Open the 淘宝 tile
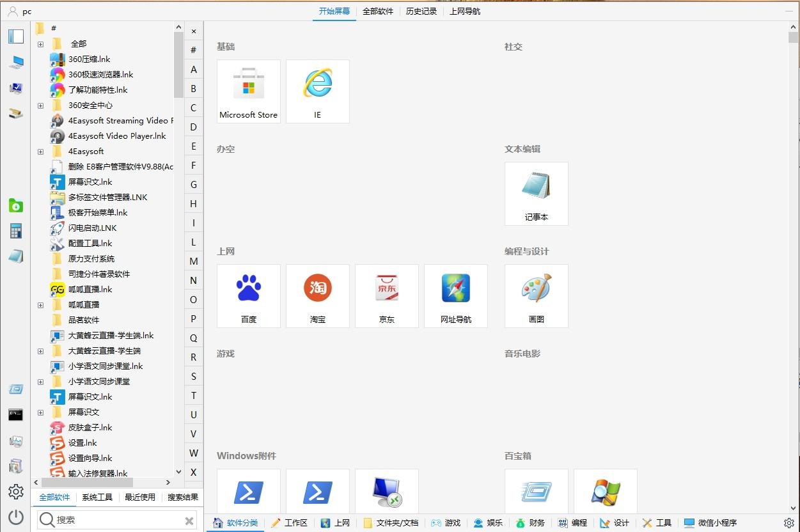 tap(318, 296)
